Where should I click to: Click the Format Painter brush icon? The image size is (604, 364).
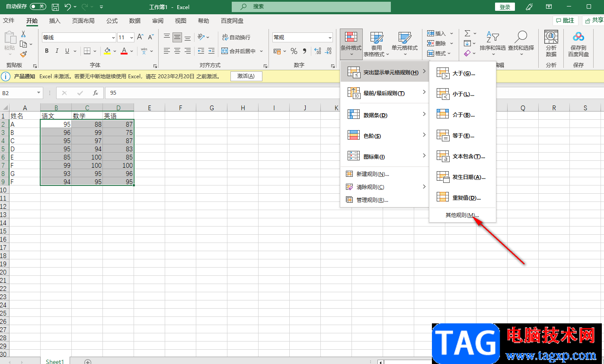click(x=23, y=54)
